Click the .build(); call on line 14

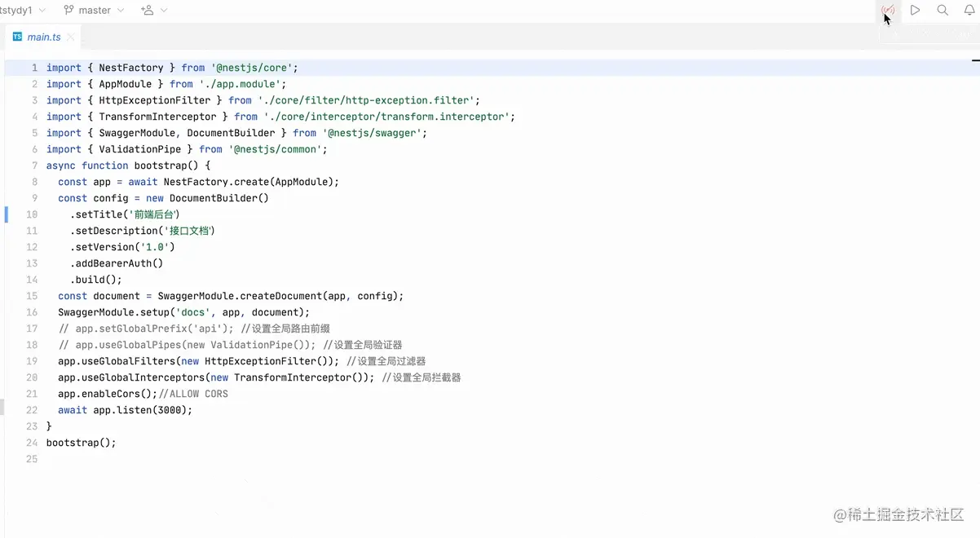point(96,280)
